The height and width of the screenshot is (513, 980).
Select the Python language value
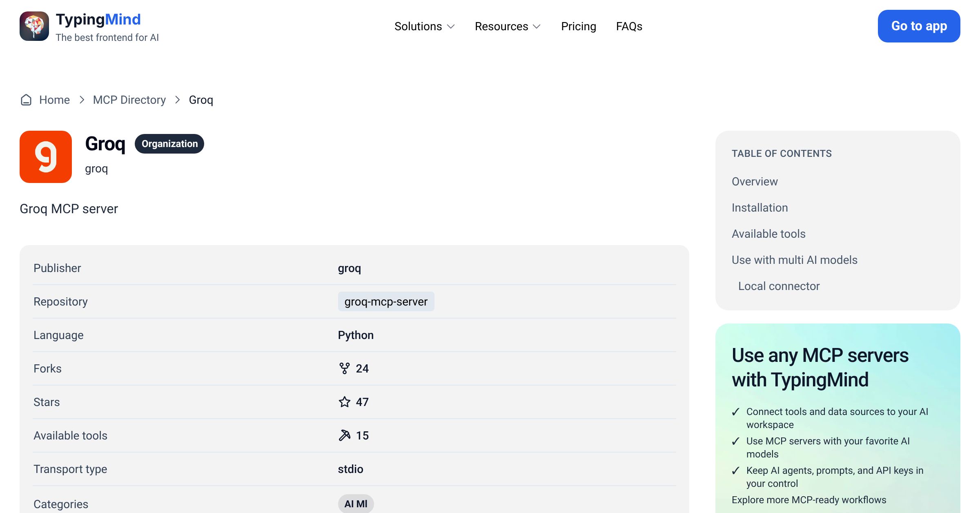click(x=356, y=335)
